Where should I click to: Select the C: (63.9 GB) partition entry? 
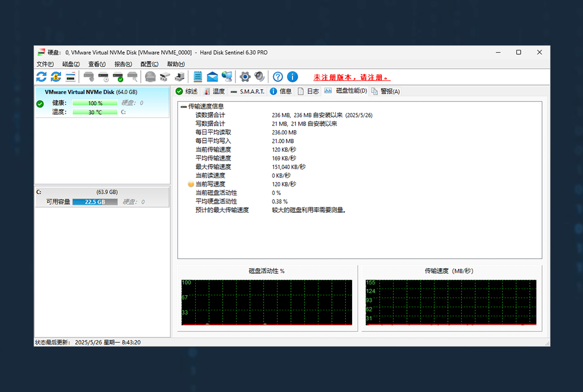(102, 197)
